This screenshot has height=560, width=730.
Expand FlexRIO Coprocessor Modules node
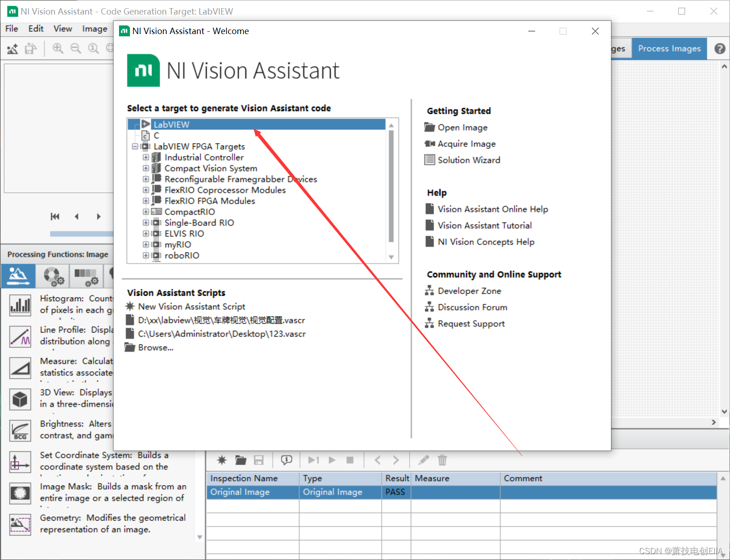[146, 190]
